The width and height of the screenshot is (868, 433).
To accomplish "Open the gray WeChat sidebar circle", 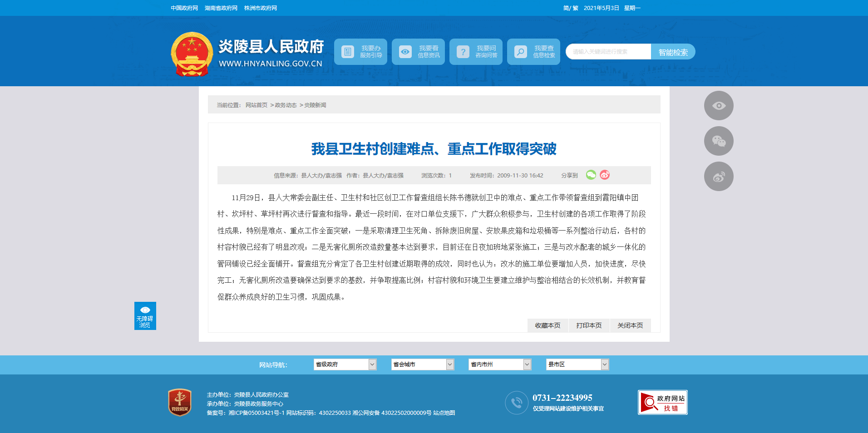I will click(719, 141).
